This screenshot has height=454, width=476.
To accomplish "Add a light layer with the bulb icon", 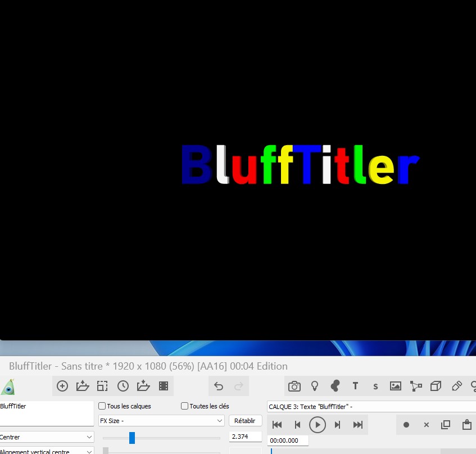I will (315, 386).
